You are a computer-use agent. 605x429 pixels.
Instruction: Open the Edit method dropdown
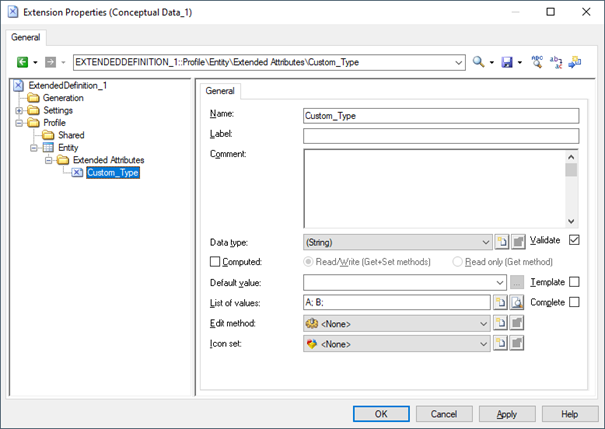click(x=485, y=323)
